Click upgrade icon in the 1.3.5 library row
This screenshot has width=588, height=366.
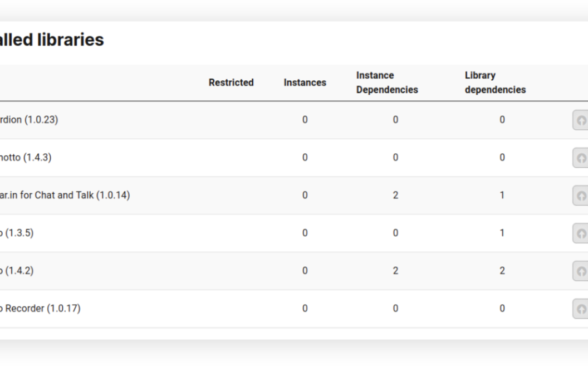pos(581,233)
